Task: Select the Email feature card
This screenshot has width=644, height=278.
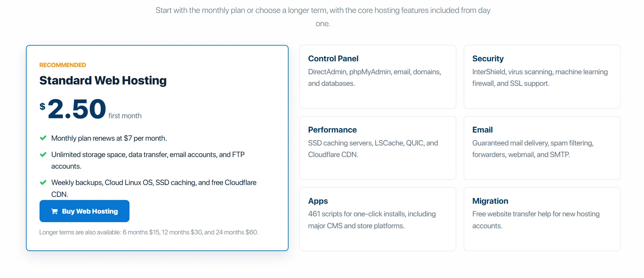Action: click(542, 148)
